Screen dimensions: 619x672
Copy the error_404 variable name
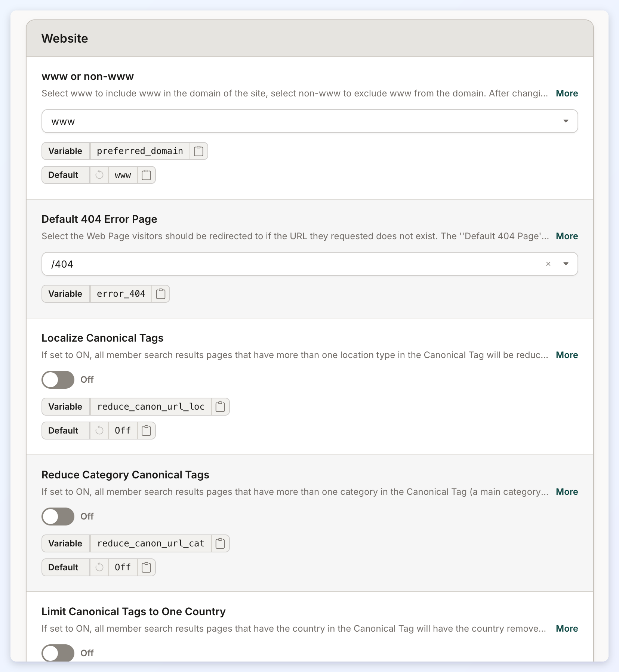point(160,294)
